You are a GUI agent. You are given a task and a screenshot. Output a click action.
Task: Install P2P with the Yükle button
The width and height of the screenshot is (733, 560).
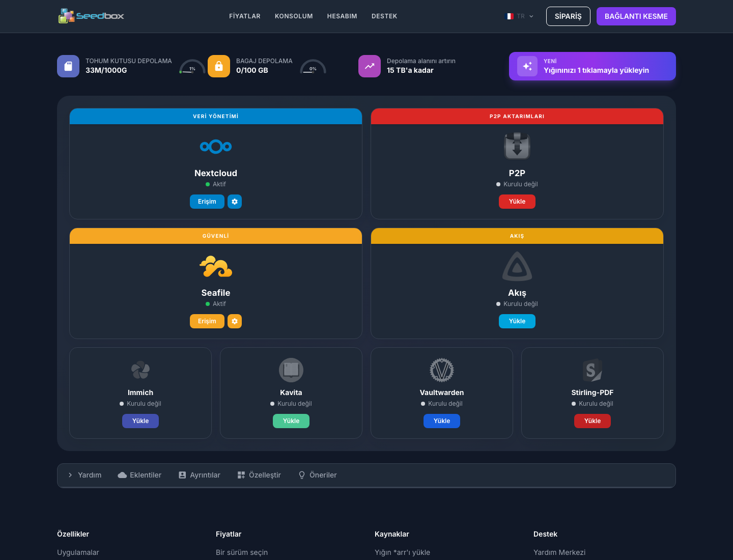(517, 202)
